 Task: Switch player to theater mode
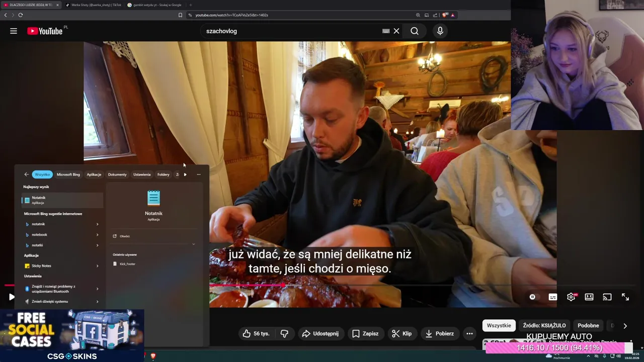click(589, 297)
